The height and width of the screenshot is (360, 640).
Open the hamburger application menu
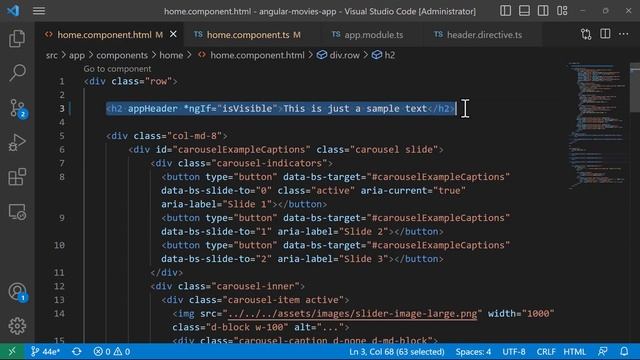tap(39, 11)
